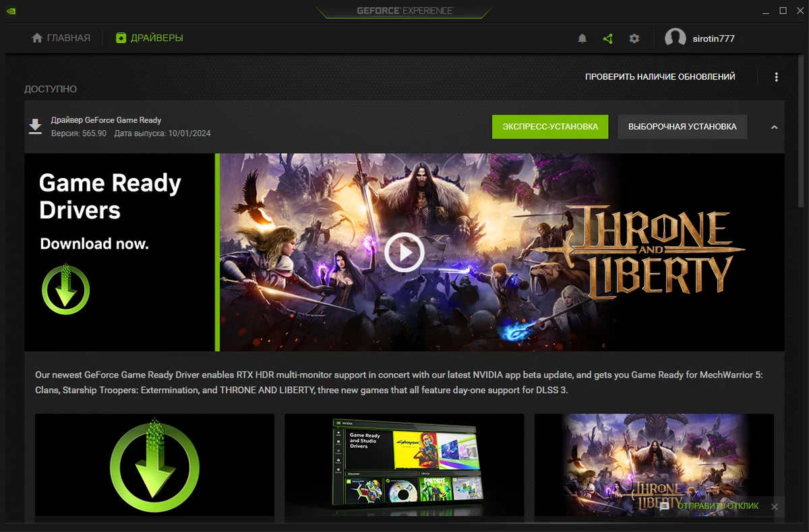Click the Download now. banner text
Screen dimensions: 809x532
[94, 244]
